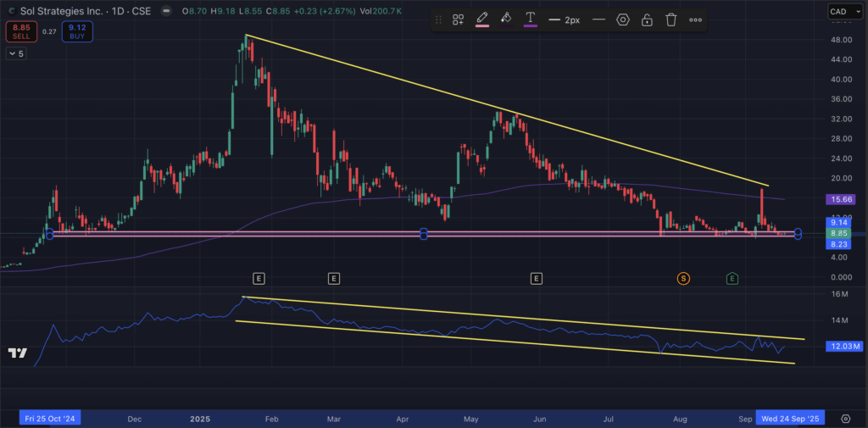
Task: Click the E earnings marker near March
Action: coord(333,279)
